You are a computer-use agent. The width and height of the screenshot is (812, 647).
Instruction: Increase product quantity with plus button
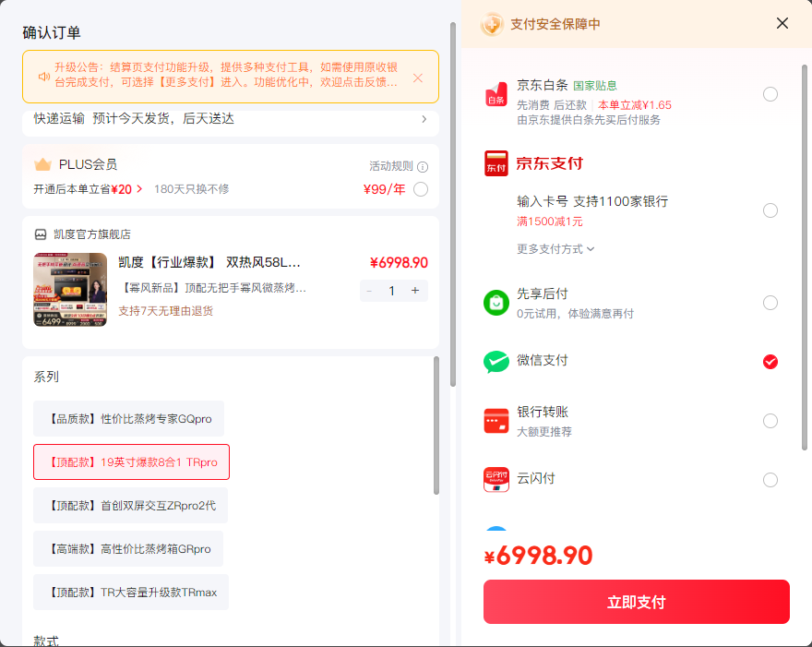[x=415, y=291]
